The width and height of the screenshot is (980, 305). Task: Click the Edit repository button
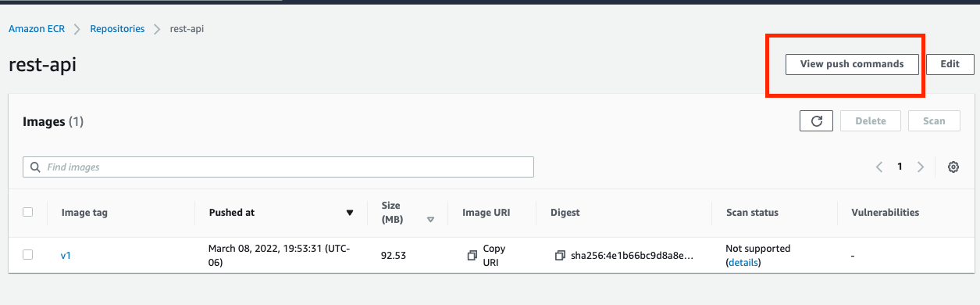(950, 64)
